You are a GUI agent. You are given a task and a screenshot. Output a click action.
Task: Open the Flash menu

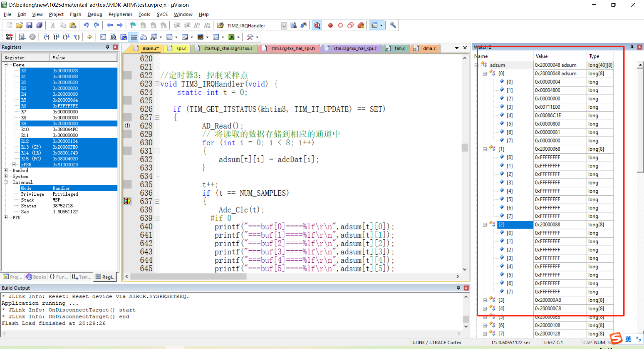click(x=75, y=14)
